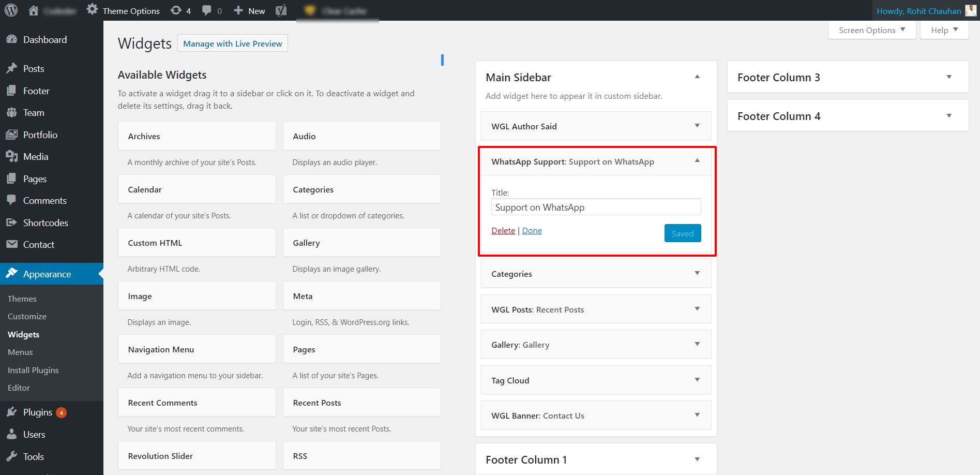This screenshot has height=475, width=980.
Task: Expand the WGL Author Said widget
Action: [697, 126]
